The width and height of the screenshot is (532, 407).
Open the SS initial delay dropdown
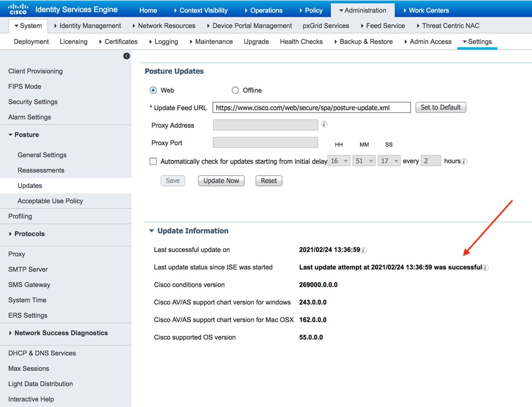(389, 161)
